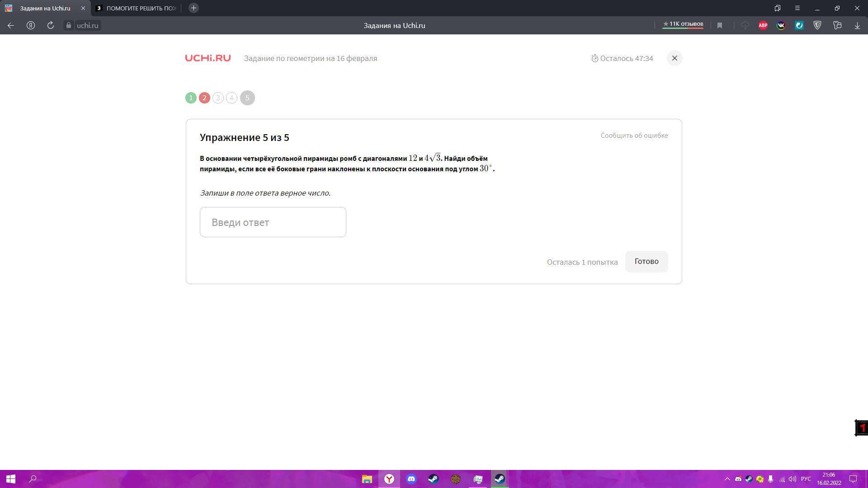The image size is (868, 488).
Task: Switch to exercise 3 circle
Action: click(x=218, y=98)
